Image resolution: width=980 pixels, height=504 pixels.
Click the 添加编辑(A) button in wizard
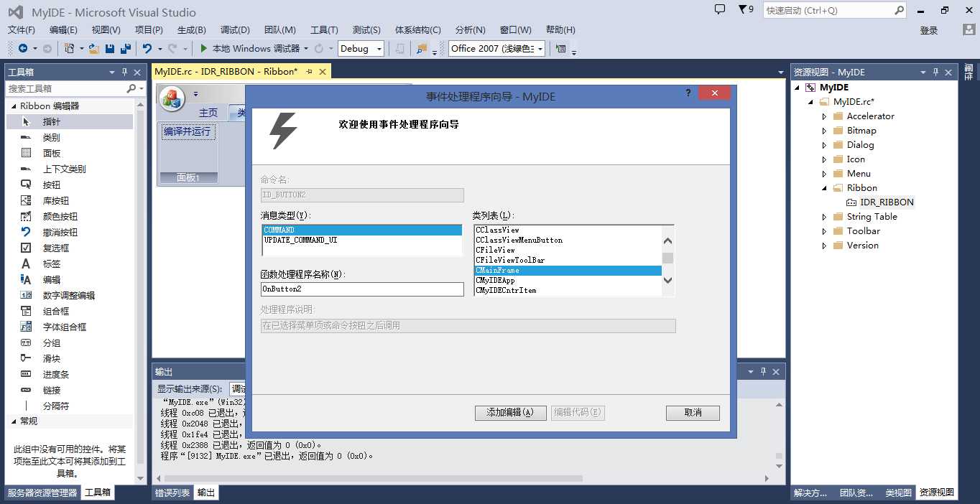(x=510, y=413)
